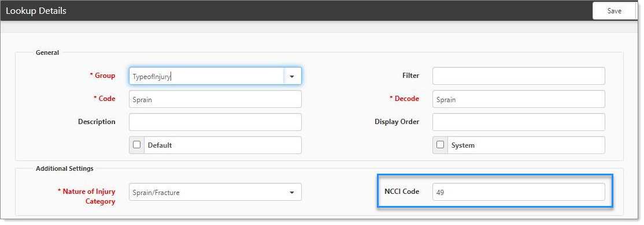Click the NCCI Code field showing 49
Viewport: 644px width, 225px height.
click(519, 192)
